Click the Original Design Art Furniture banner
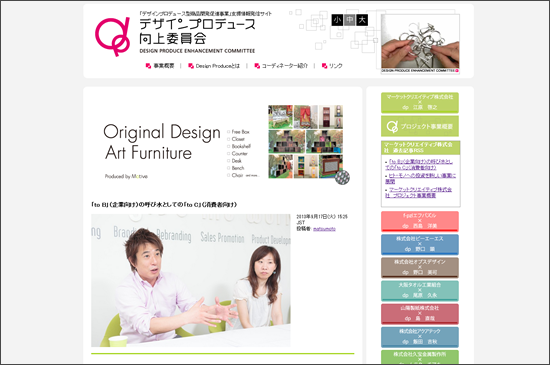The width and height of the screenshot is (550, 365). pyautogui.click(x=223, y=144)
